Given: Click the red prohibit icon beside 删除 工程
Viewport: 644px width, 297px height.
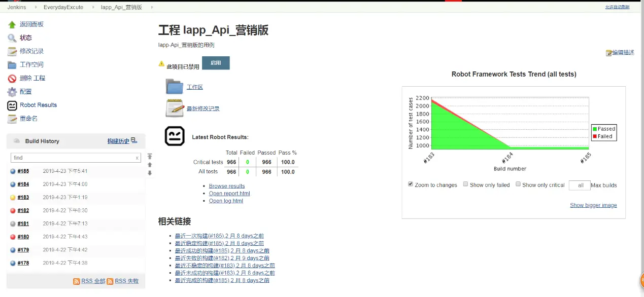Looking at the screenshot, I should coord(12,79).
